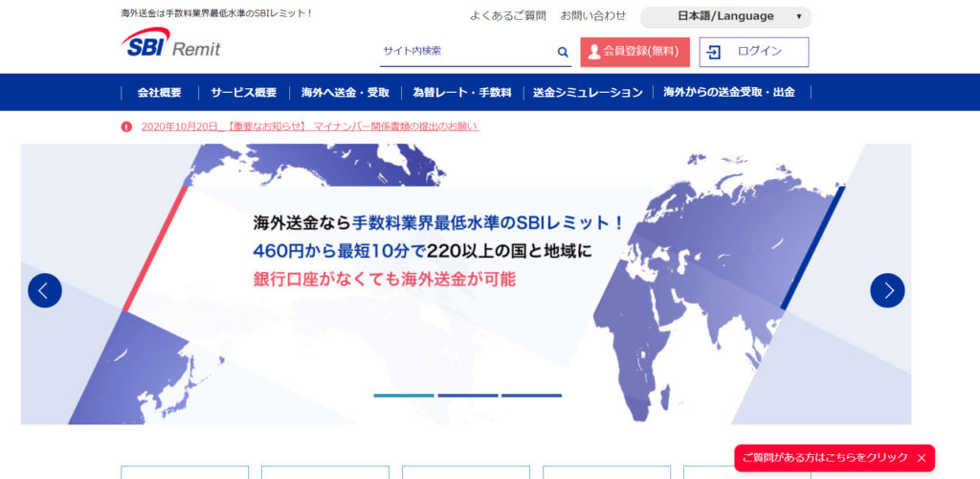
Task: Open the 日本語/Language dropdown
Action: (x=725, y=17)
